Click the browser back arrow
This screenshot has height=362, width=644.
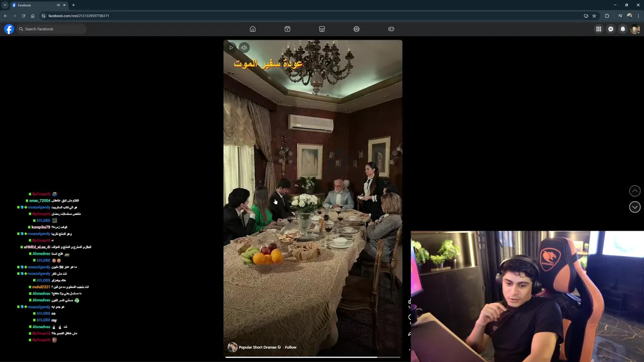[x=6, y=16]
